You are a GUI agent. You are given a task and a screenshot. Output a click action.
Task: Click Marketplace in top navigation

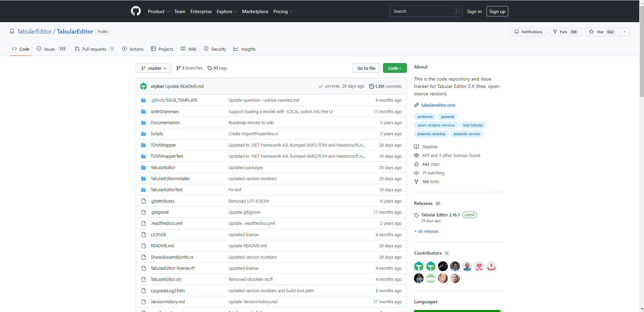pyautogui.click(x=255, y=11)
